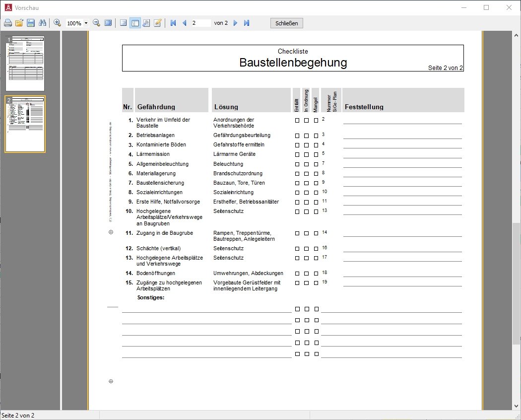The width and height of the screenshot is (521, 420).
Task: Click the 'Sonstiges:' label
Action: click(151, 298)
